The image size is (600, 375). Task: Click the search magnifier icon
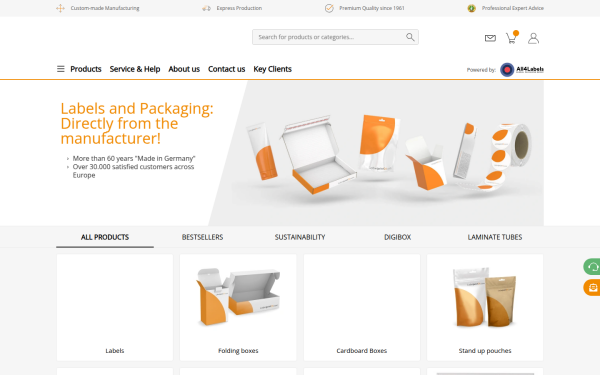click(x=410, y=37)
